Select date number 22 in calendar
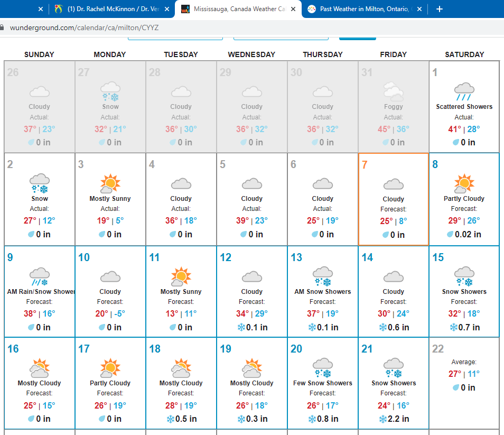504x435 pixels. coord(438,349)
